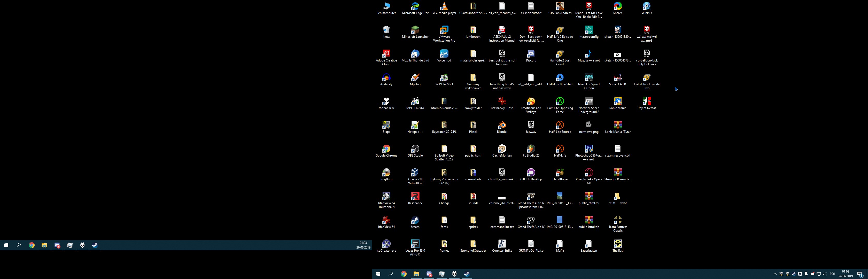Select the screenshots folder icon
The height and width of the screenshot is (279, 868).
(473, 175)
